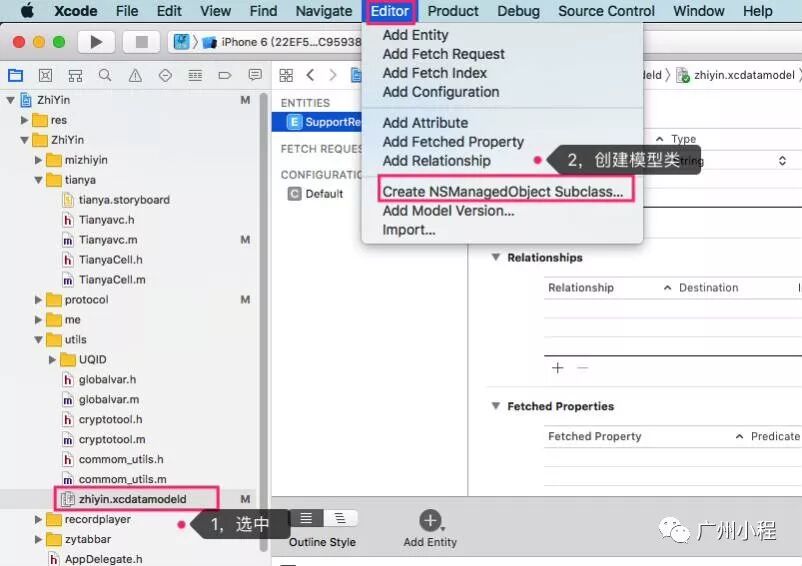Open the Navigate menu
This screenshot has height=566, width=802.
click(324, 11)
